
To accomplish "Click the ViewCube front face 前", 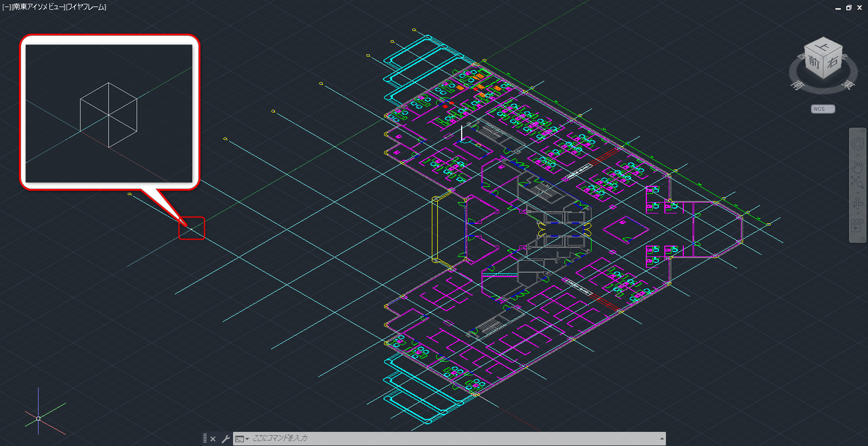I will pyautogui.click(x=814, y=62).
